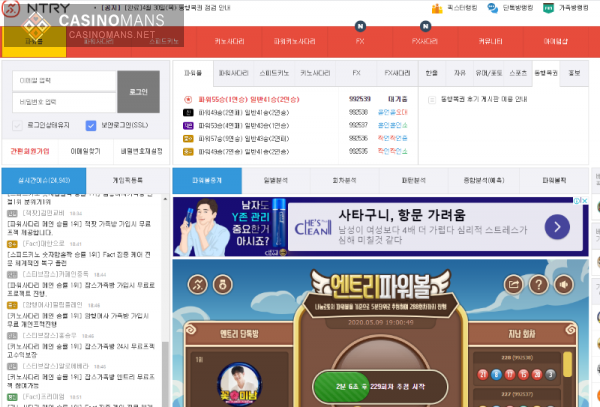Open the question mark help icon
The height and width of the screenshot is (407, 600).
point(539,285)
